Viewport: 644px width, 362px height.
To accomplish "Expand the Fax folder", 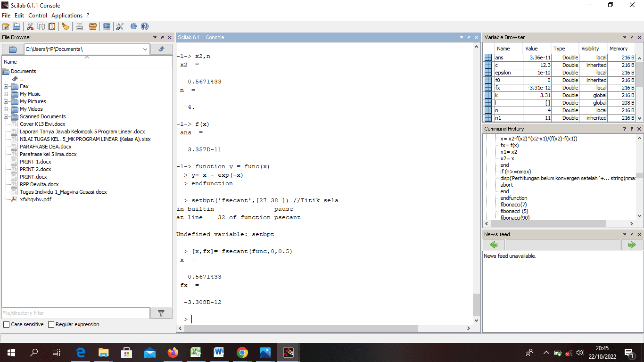I will coord(6,86).
